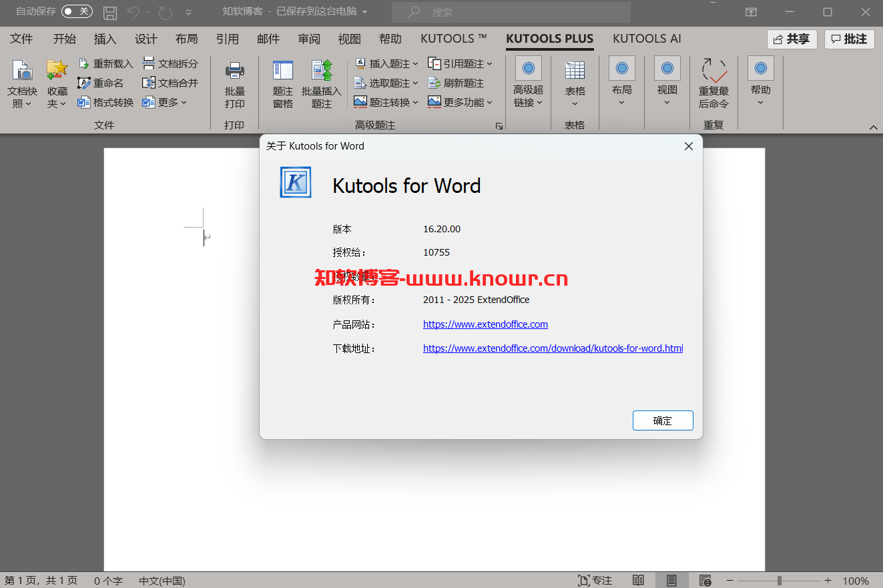This screenshot has width=883, height=588.
Task: Switch to the KUTOOLS ™ tab
Action: (x=454, y=39)
